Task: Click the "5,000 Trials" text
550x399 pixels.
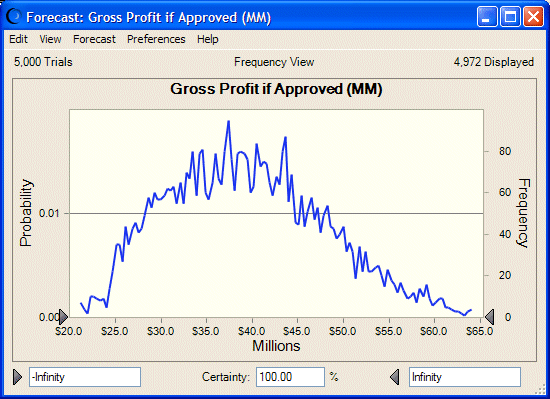Action: coord(43,62)
